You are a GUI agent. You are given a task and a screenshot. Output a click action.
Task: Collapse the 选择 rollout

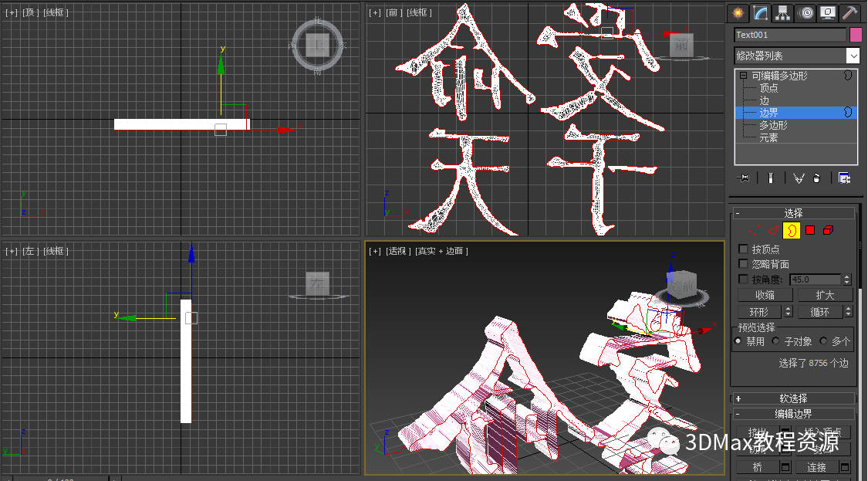coord(793,213)
